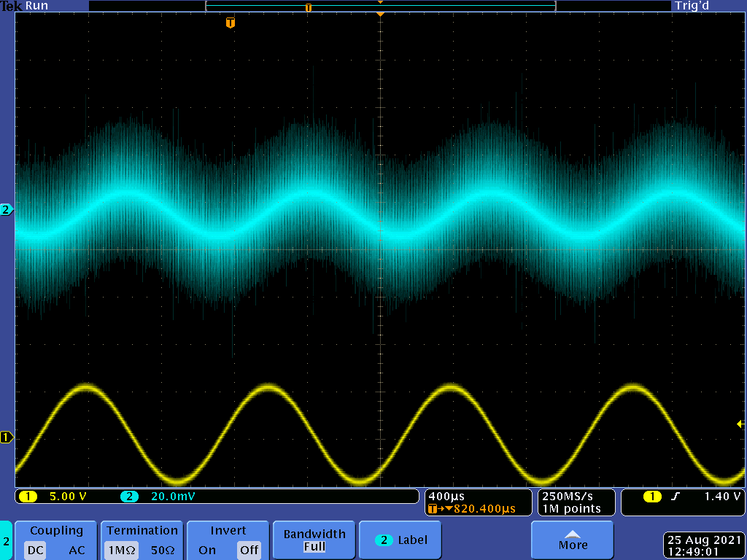Click the channel 1 ground reference marker
The height and width of the screenshot is (560, 747).
7,437
